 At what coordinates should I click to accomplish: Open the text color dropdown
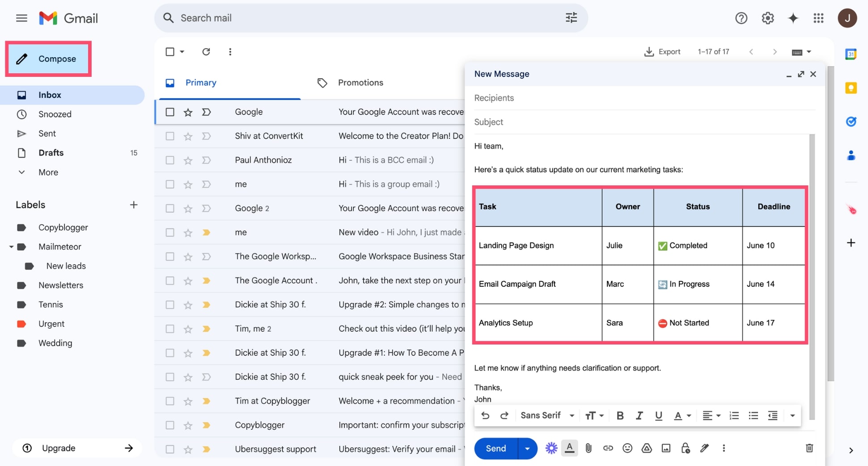pyautogui.click(x=682, y=416)
